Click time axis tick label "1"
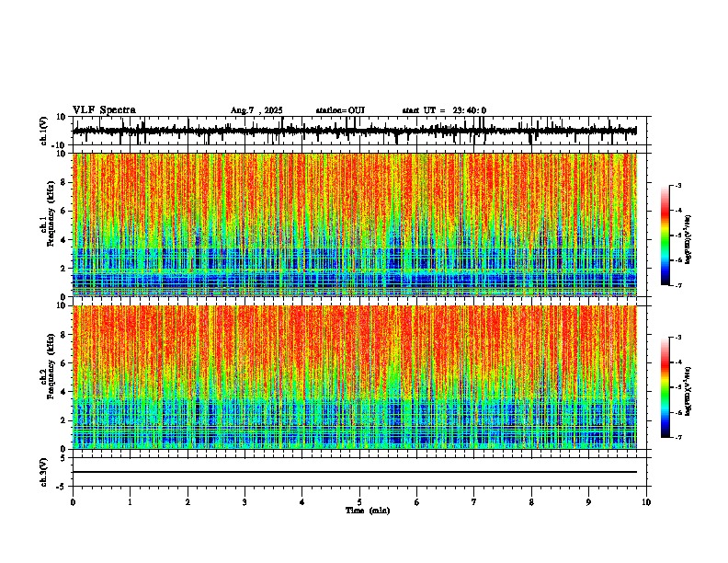This screenshot has height=563, width=728. click(x=130, y=502)
